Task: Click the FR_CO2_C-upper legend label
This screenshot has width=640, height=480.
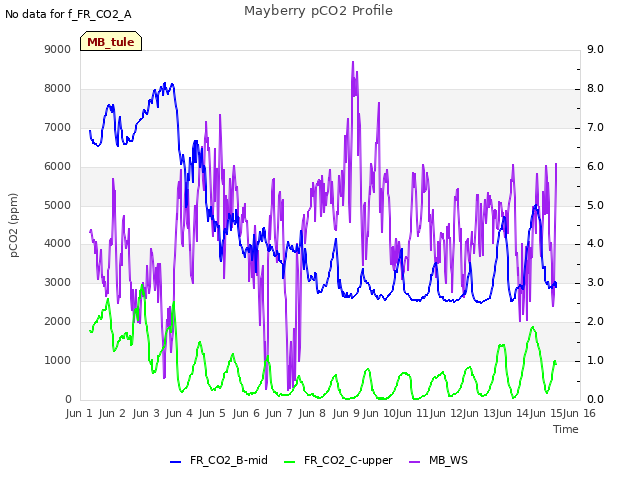Action: pos(348,460)
